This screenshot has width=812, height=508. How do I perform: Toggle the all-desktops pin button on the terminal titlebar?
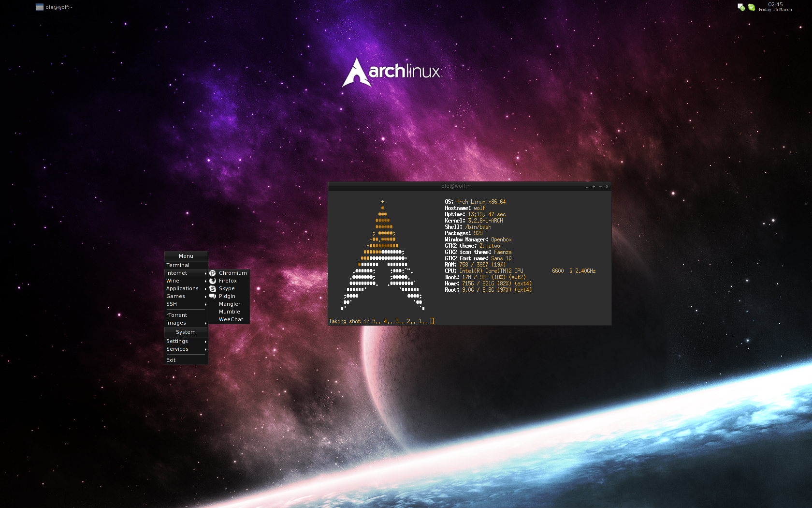600,186
